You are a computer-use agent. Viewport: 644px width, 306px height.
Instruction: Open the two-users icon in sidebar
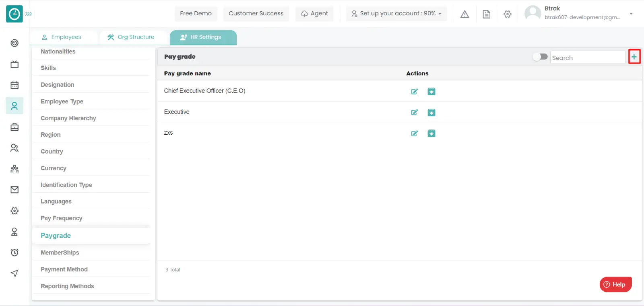coord(14,148)
